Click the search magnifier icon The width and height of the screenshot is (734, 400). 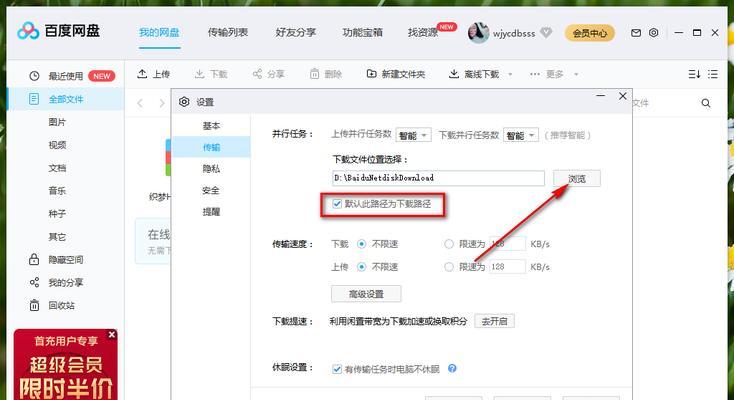(706, 103)
